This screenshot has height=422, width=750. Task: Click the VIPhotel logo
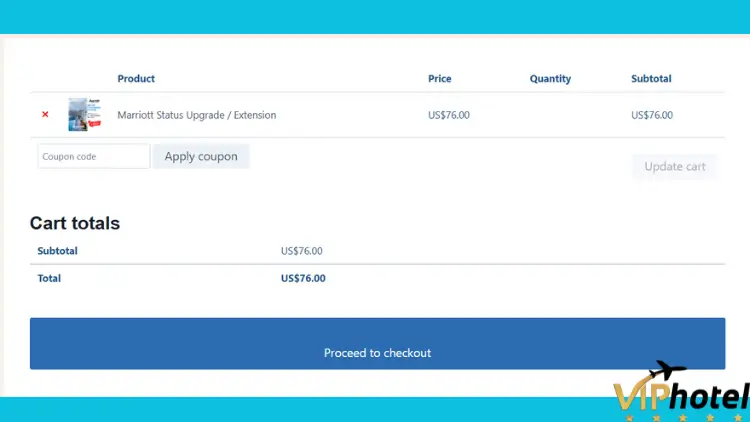coord(682,392)
